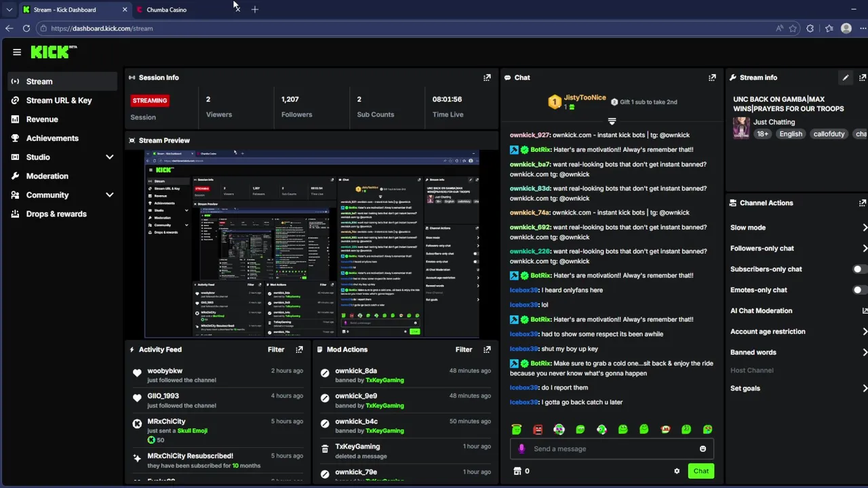Open the hamburger menu beside the Kick logo

pyautogui.click(x=17, y=52)
